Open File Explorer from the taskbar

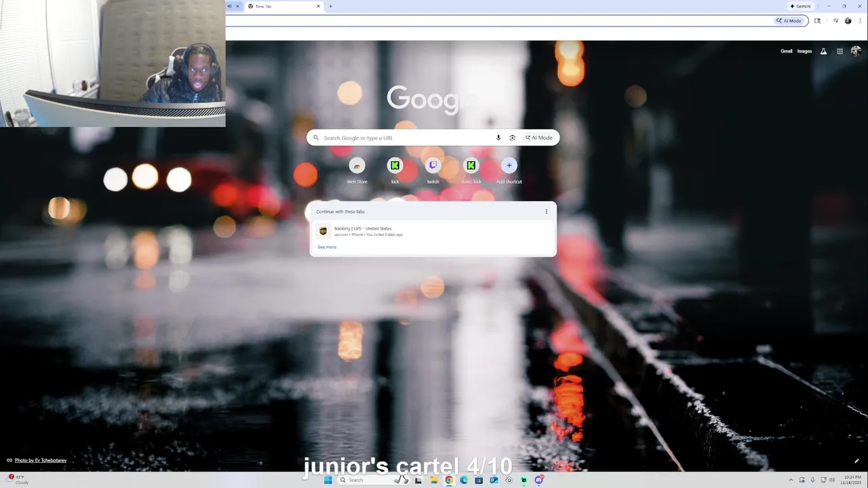pyautogui.click(x=433, y=480)
